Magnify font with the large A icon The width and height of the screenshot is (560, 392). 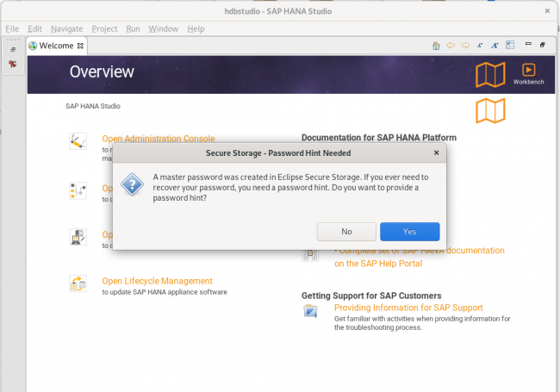click(495, 46)
